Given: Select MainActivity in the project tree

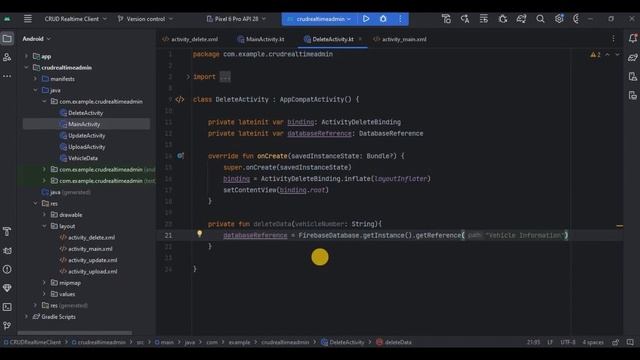Looking at the screenshot, I should 80,124.
